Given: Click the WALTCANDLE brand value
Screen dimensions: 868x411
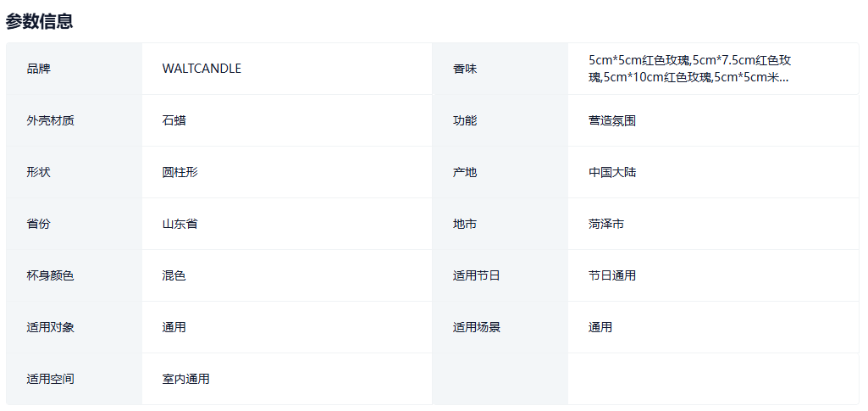Looking at the screenshot, I should click(x=202, y=69).
